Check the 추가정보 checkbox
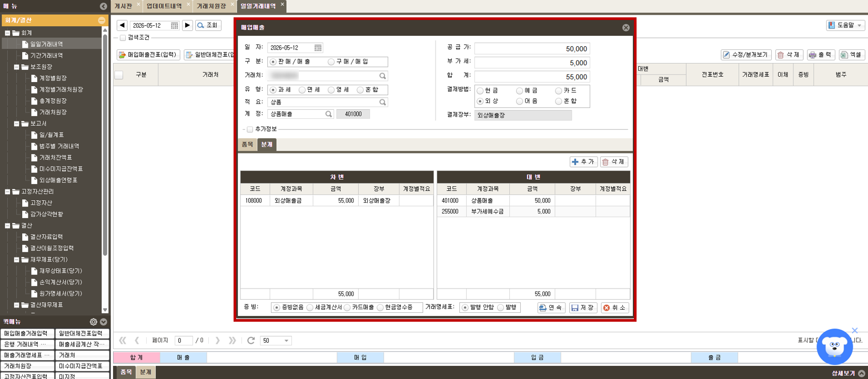The width and height of the screenshot is (868, 379). [250, 129]
